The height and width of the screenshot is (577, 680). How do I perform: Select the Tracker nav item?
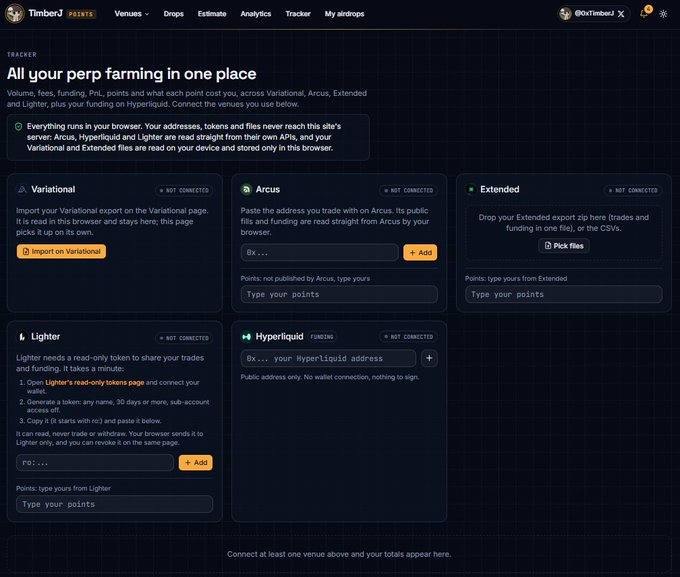point(298,14)
